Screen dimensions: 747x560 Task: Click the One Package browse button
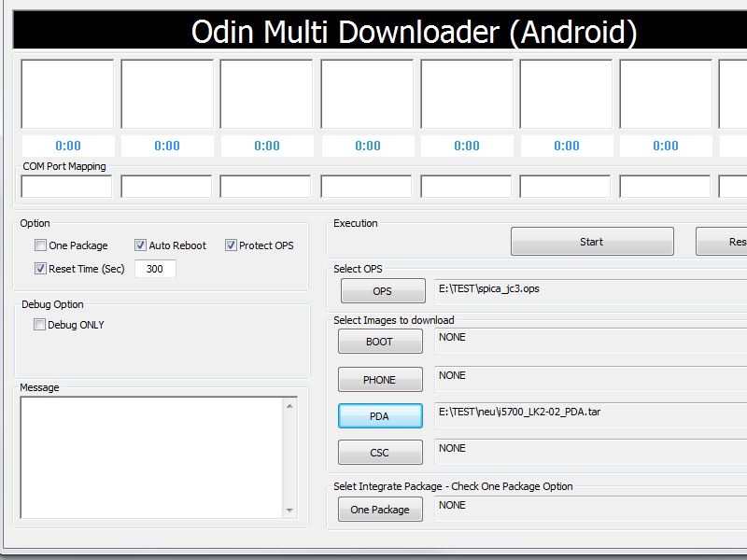point(380,510)
